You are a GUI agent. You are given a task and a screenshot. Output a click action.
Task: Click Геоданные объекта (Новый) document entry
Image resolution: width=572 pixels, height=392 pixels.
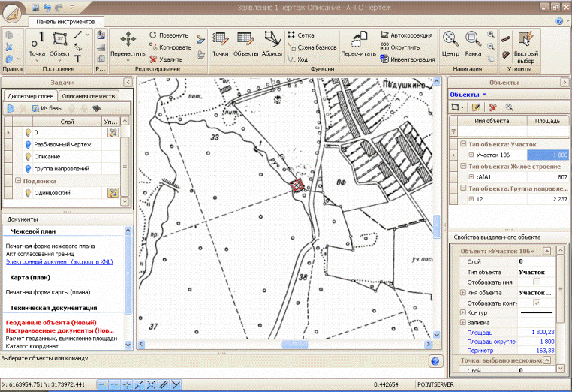[51, 323]
